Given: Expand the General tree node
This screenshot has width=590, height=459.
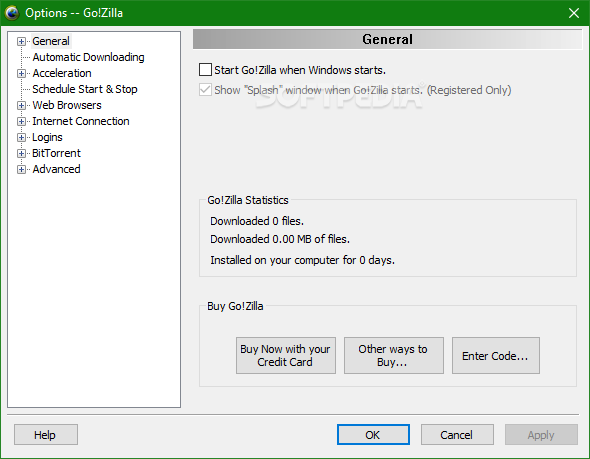Looking at the screenshot, I should tap(21, 41).
